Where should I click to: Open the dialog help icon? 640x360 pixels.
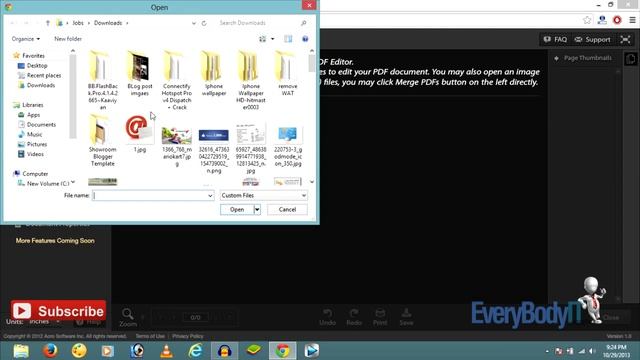point(305,39)
